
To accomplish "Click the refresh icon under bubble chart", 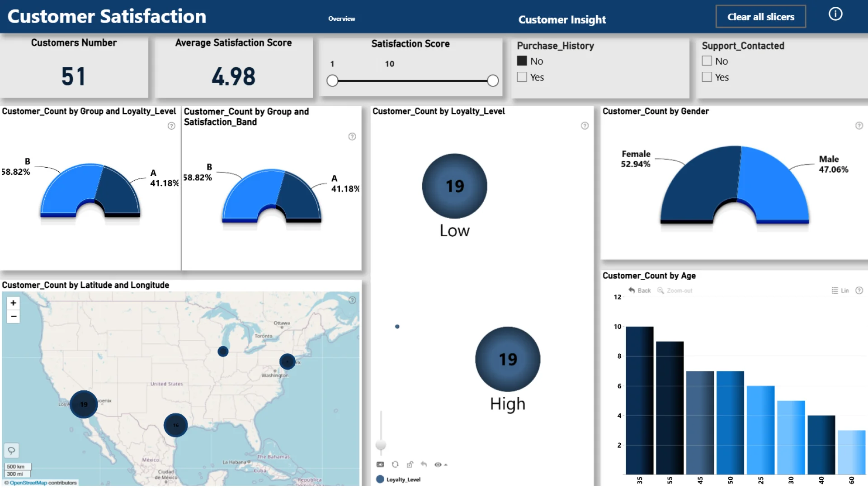I will coord(395,465).
